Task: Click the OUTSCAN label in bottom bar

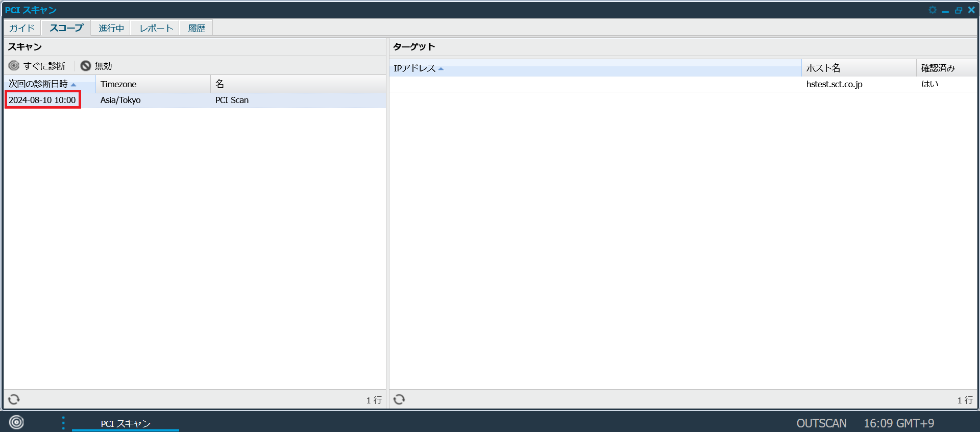Action: (821, 423)
